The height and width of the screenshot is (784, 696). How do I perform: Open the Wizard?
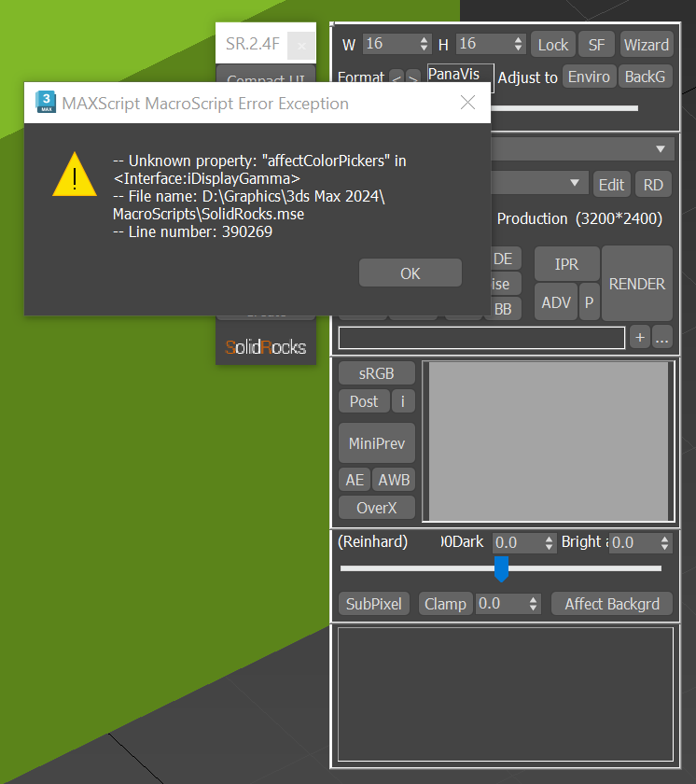click(646, 45)
